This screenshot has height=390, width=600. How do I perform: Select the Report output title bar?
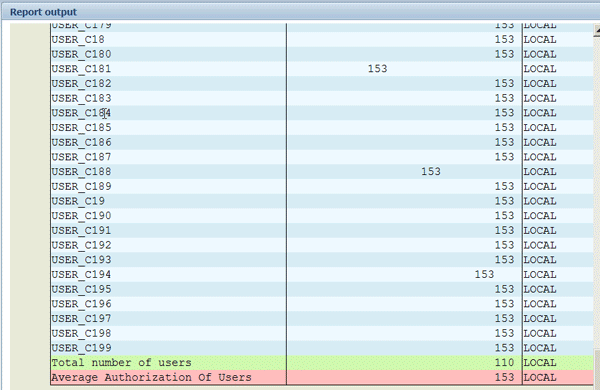click(x=300, y=12)
